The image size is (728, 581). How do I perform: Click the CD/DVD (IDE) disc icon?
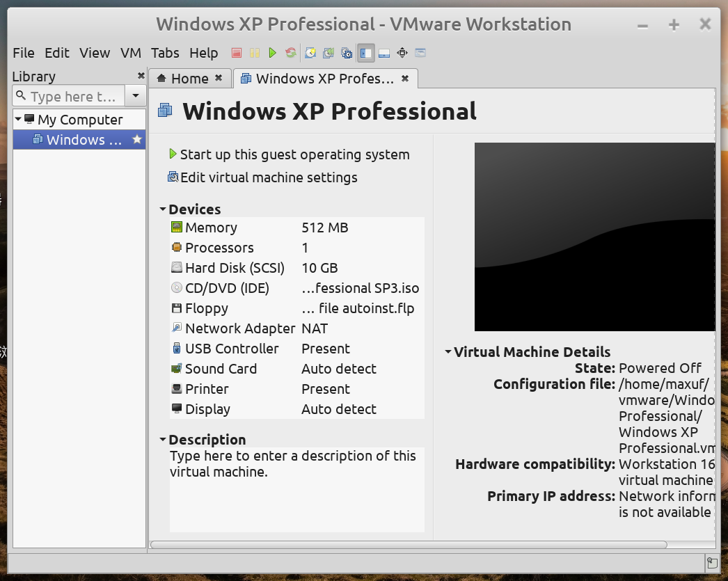click(176, 287)
